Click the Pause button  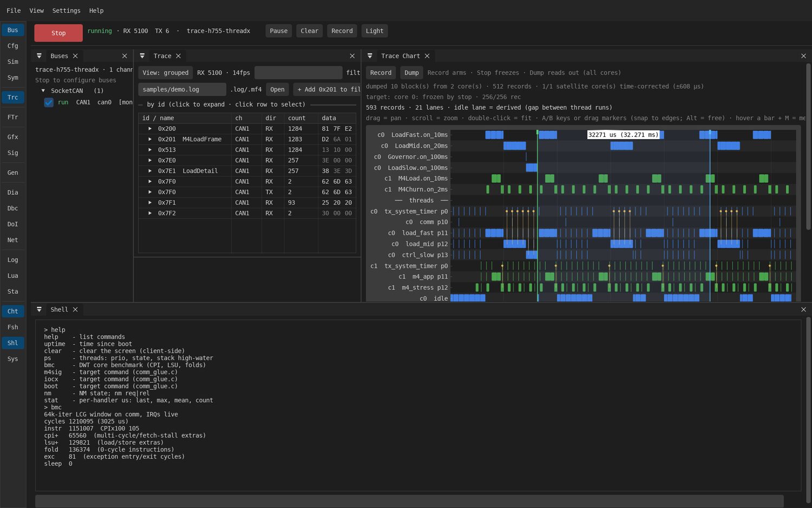(x=279, y=31)
